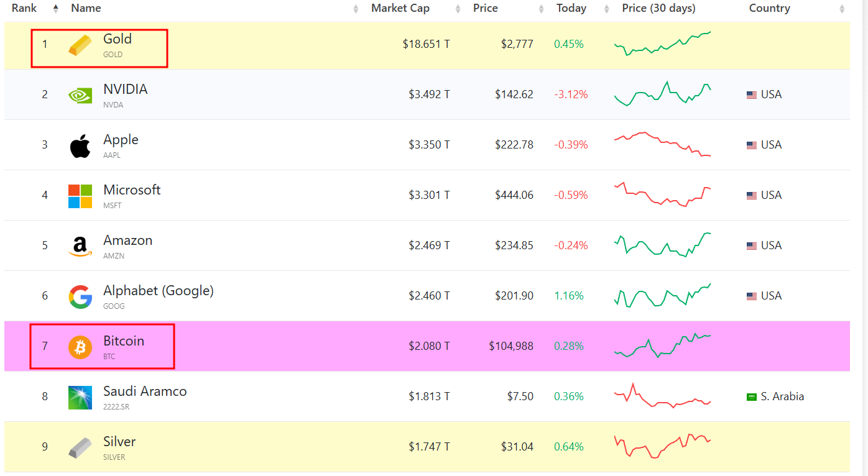Click the USA flag in Amazon row

click(x=752, y=246)
